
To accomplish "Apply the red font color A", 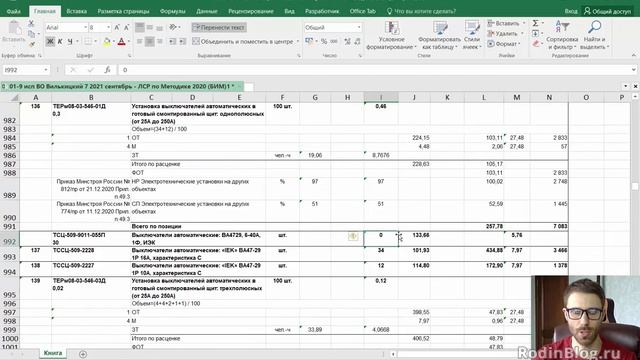I will (122, 41).
